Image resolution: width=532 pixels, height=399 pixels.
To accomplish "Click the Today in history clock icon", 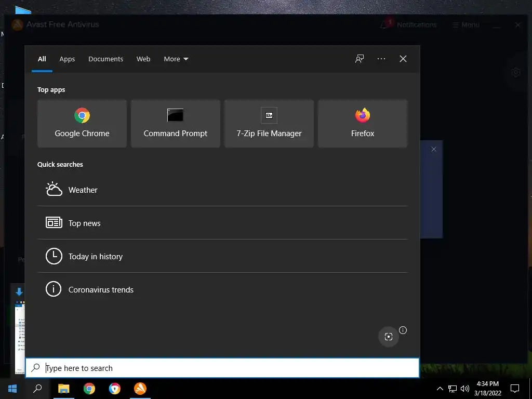I will (54, 256).
